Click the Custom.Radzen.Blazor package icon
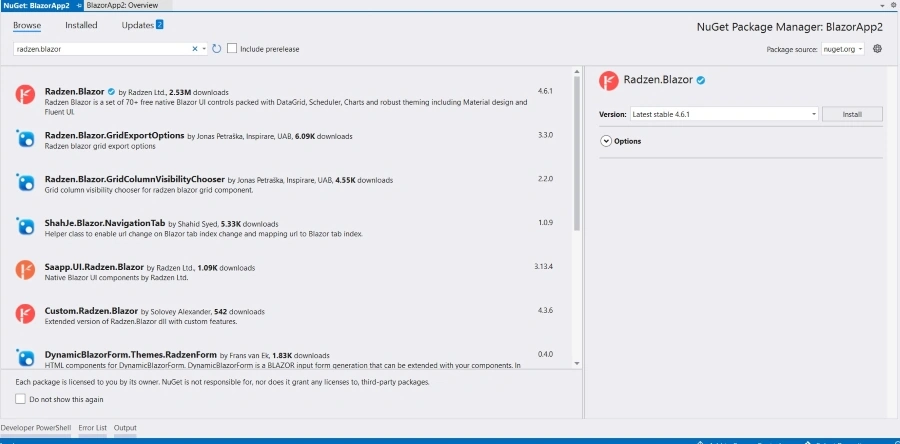This screenshot has width=900, height=444. pyautogui.click(x=25, y=314)
